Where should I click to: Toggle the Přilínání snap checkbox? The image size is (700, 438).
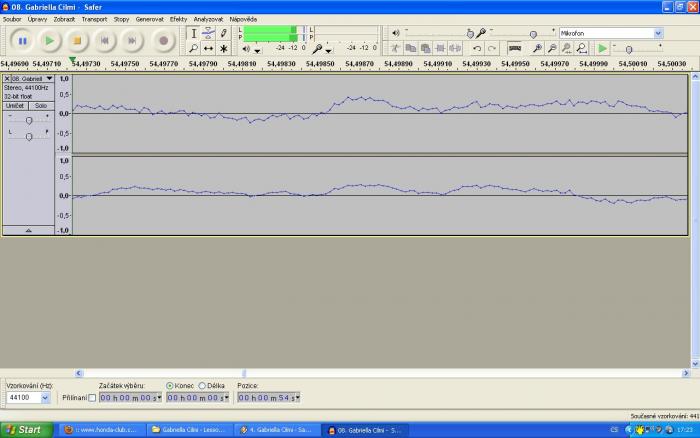coord(93,398)
